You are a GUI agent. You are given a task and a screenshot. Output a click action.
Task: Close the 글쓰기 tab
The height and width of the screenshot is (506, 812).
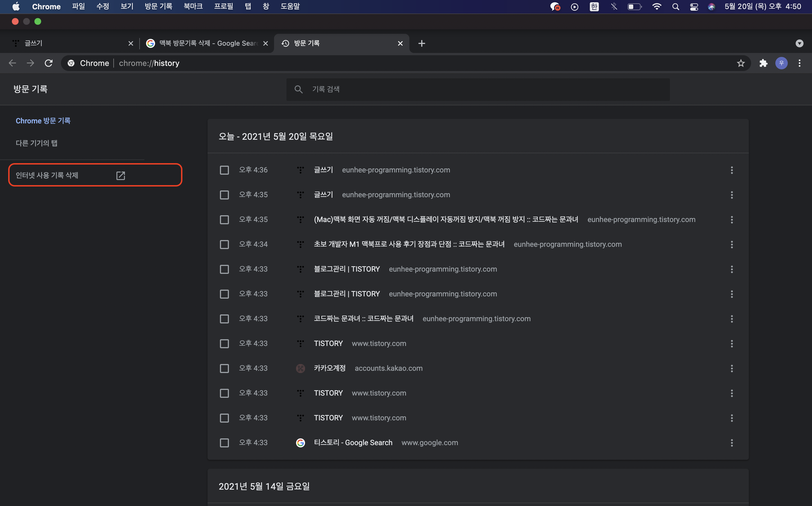coord(131,43)
